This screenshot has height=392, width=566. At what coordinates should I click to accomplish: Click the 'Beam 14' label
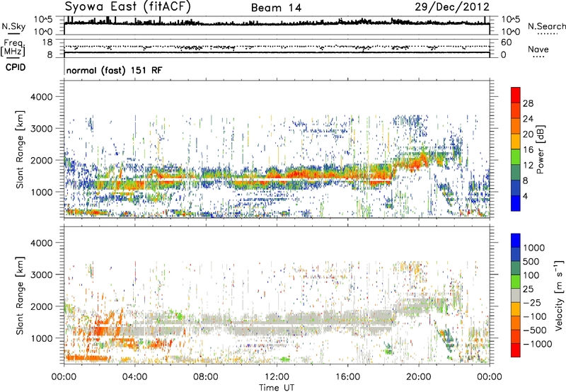pos(276,8)
